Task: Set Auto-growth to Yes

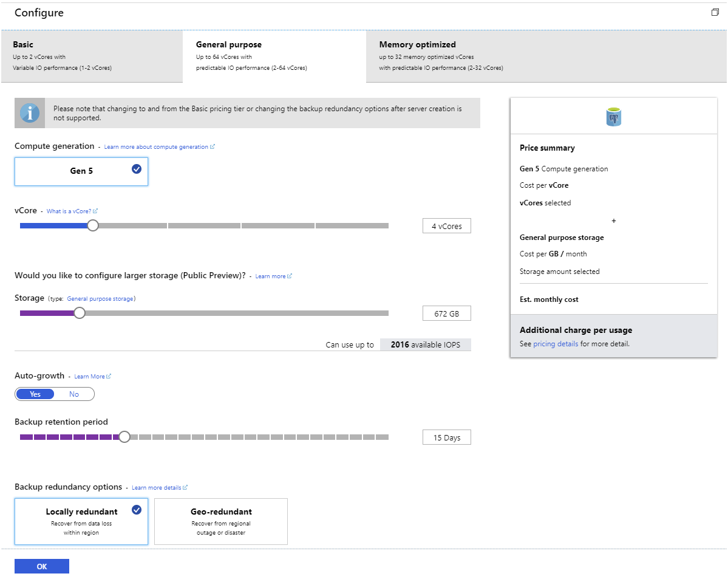Action: 35,394
